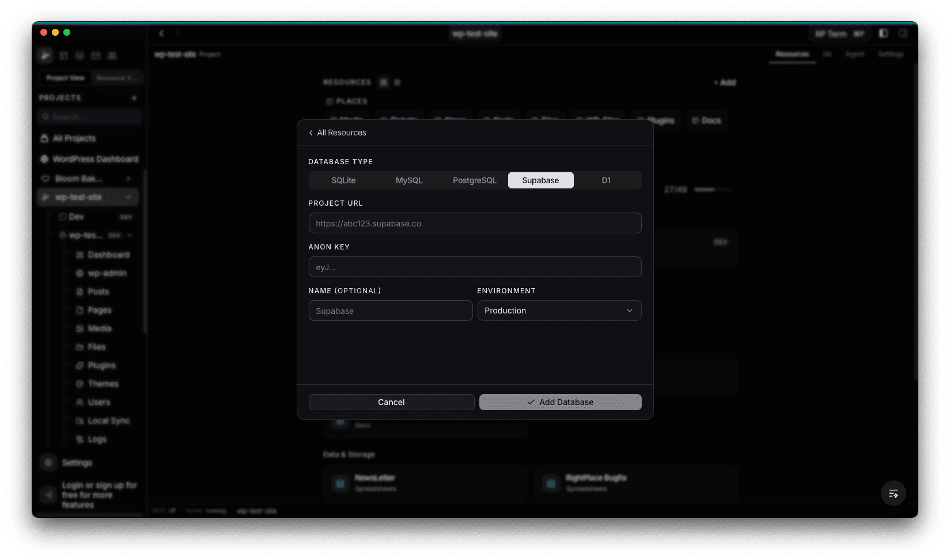Click the search magnifier in the Projects search box

coord(46,116)
